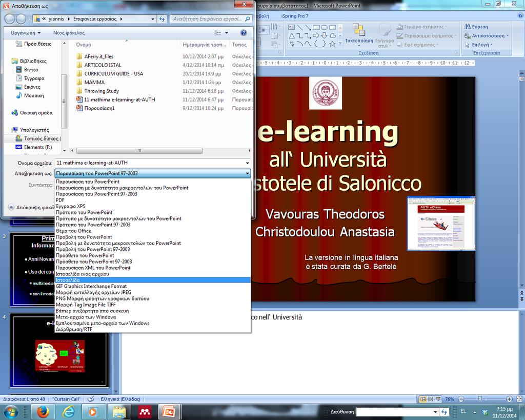Screen dimensions: 525x420
Task: Click the Τακτοποίηση (Arrange) button
Action: (359, 35)
